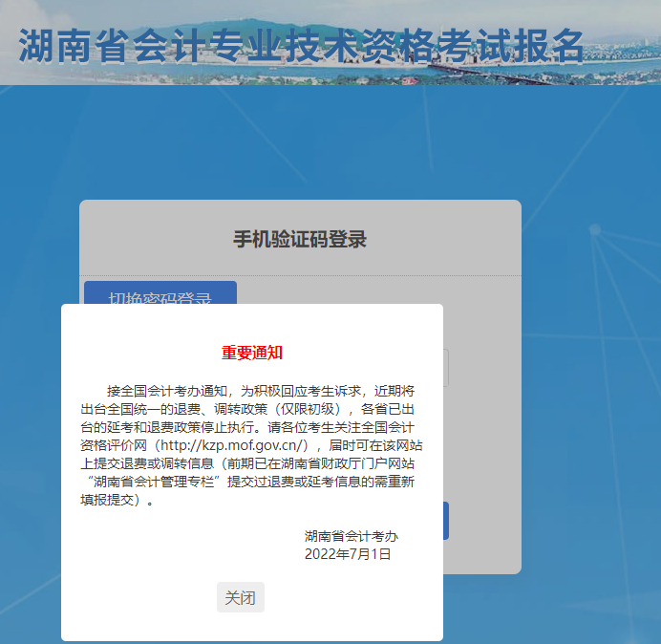Viewport: 661px width, 644px height.
Task: Click the 湖南省会计专业技术资格考试报名 page title
Action: click(x=301, y=47)
